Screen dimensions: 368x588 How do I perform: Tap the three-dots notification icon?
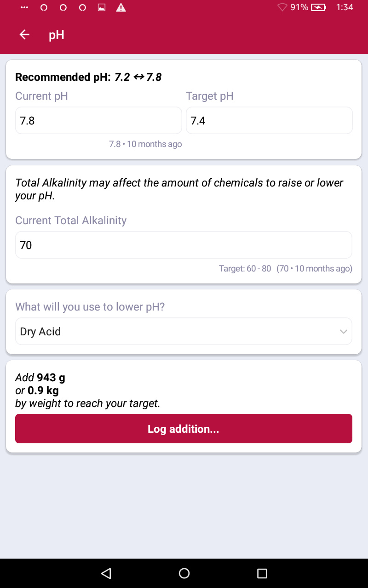24,8
